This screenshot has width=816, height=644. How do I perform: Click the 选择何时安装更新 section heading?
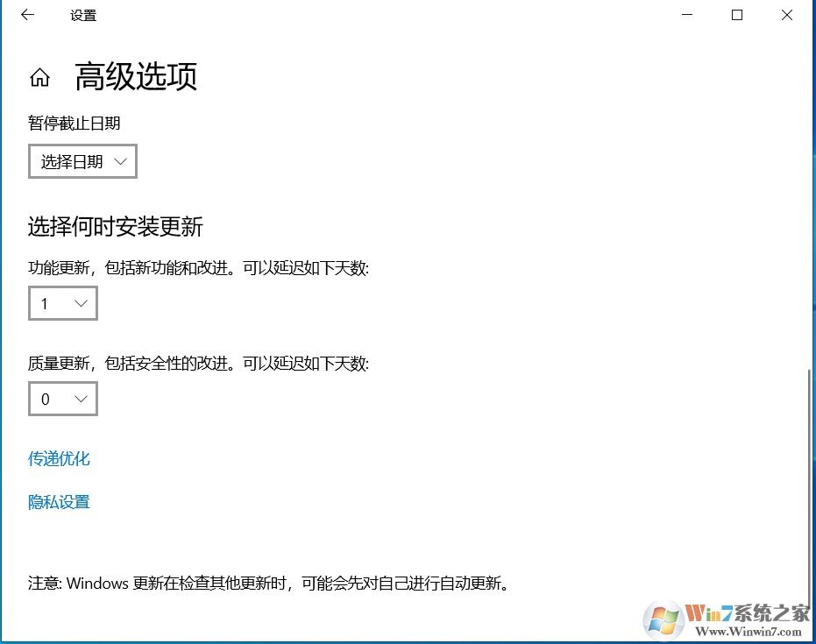pos(115,227)
